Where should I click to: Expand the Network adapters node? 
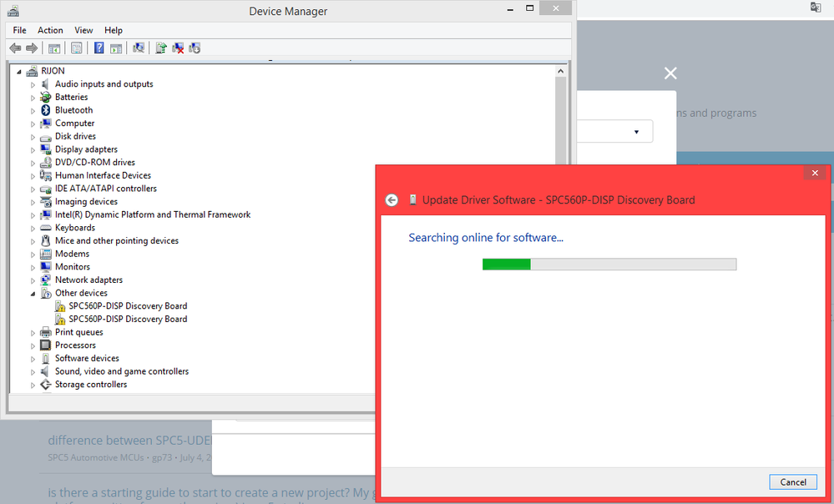tap(33, 280)
